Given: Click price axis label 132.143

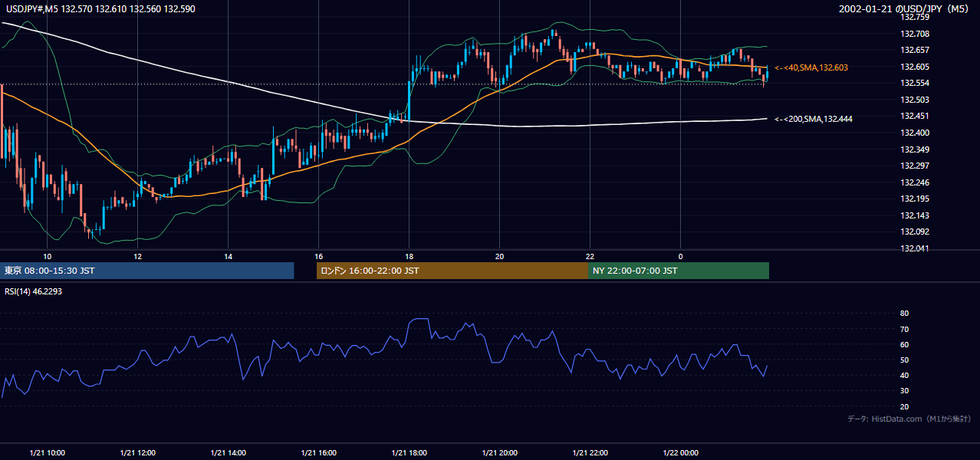Looking at the screenshot, I should tap(916, 215).
